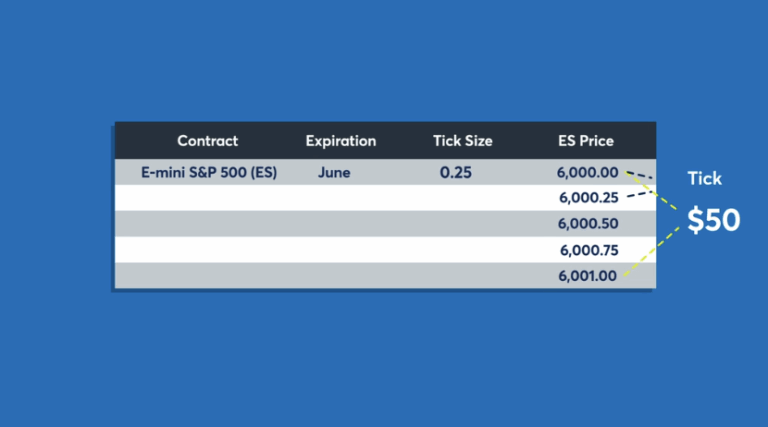Click the Tick Size column header
The width and height of the screenshot is (768, 427).
[462, 141]
